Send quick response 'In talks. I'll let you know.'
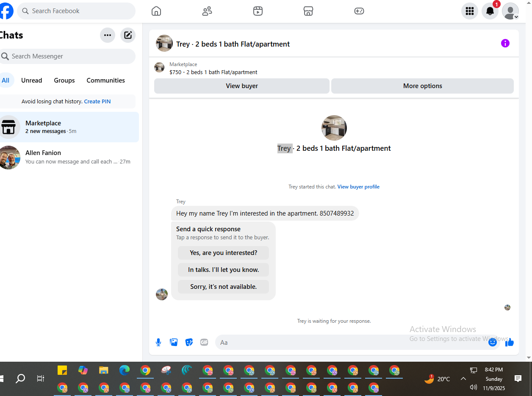The image size is (532, 396). point(223,270)
